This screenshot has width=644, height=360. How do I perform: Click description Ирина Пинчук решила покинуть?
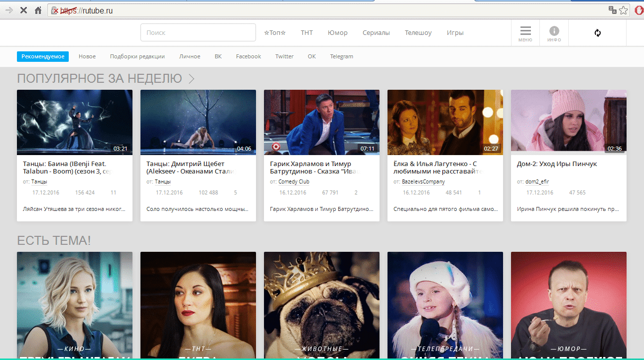[x=568, y=209]
